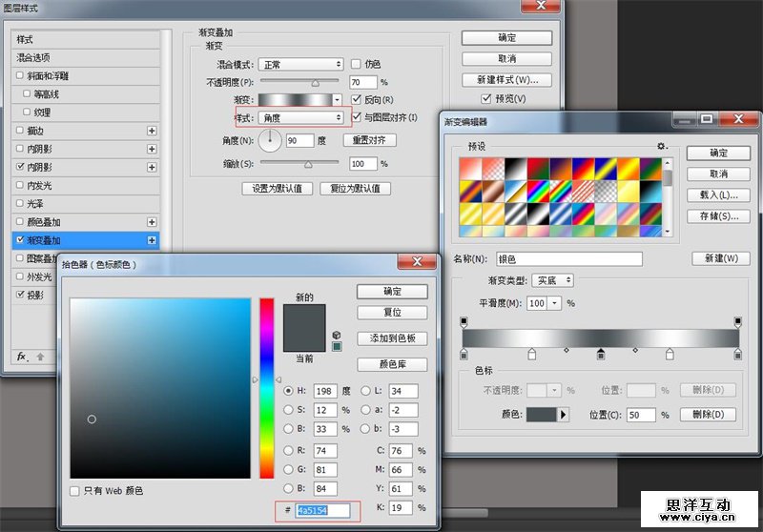Uncheck the 反向 reverse checkbox
This screenshot has height=532, width=763.
pyautogui.click(x=357, y=99)
